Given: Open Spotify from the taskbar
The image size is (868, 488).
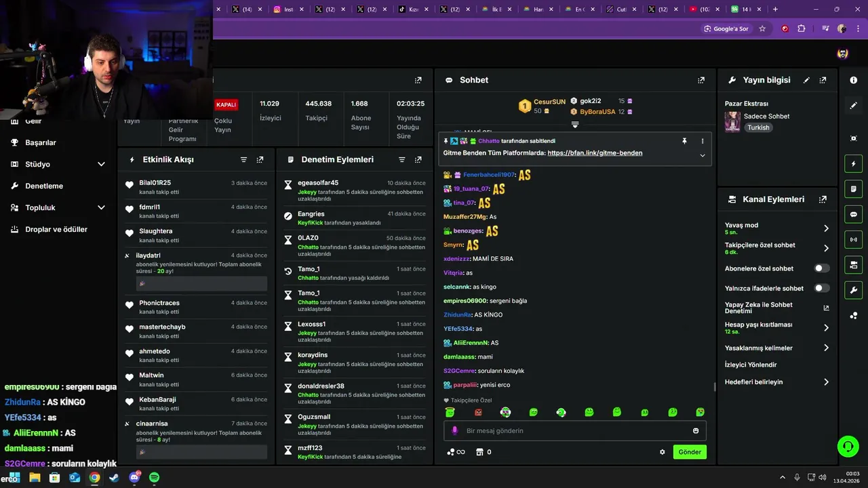Looking at the screenshot, I should (x=154, y=477).
